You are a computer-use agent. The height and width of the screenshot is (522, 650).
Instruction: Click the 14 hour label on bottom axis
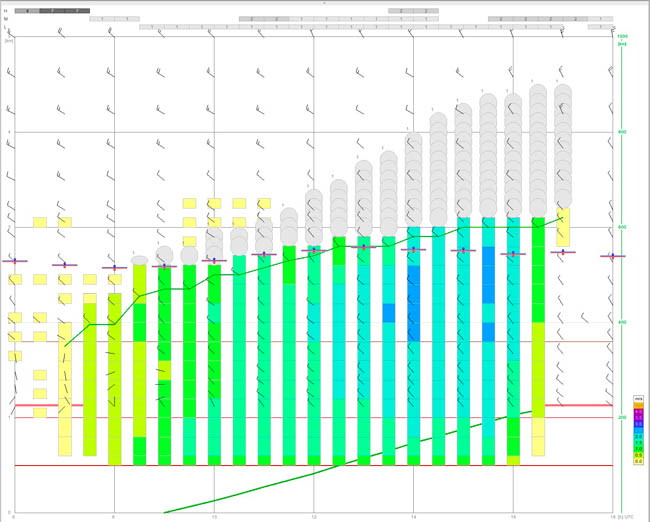pyautogui.click(x=413, y=517)
